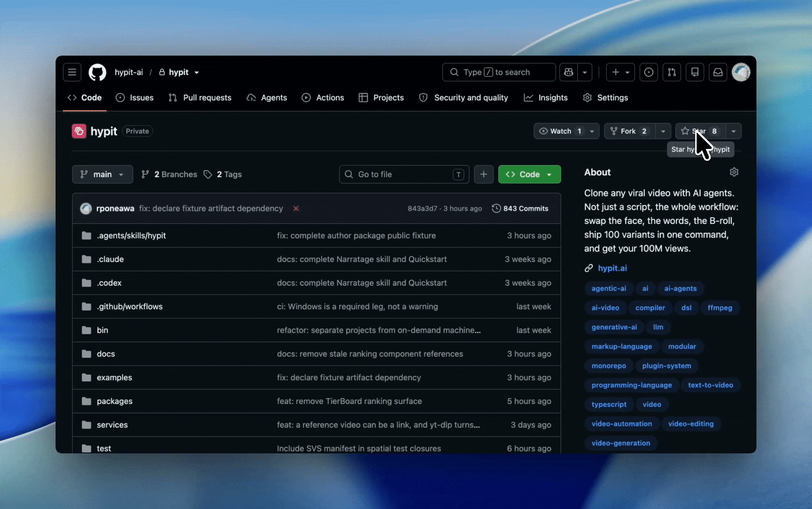
Task: Open the Security and quality tab
Action: tap(463, 98)
